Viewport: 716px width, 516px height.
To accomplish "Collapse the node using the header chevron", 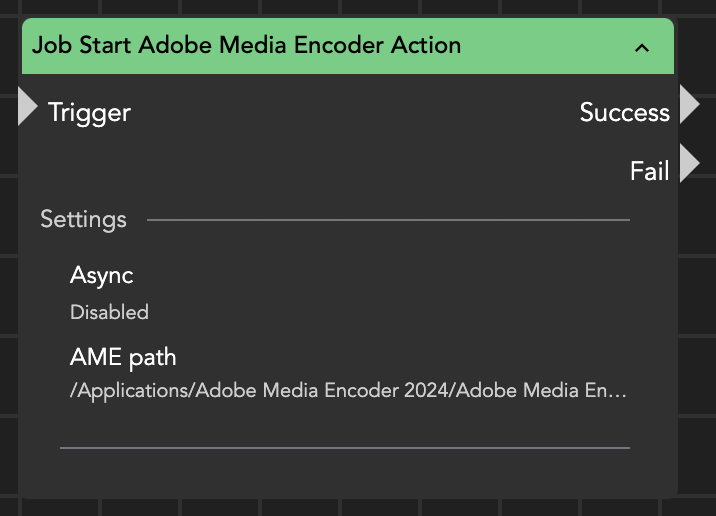I will (x=642, y=47).
